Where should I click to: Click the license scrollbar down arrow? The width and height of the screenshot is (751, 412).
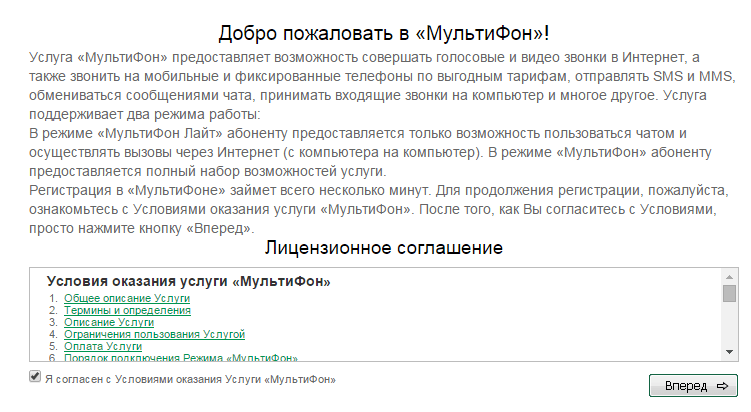(729, 352)
